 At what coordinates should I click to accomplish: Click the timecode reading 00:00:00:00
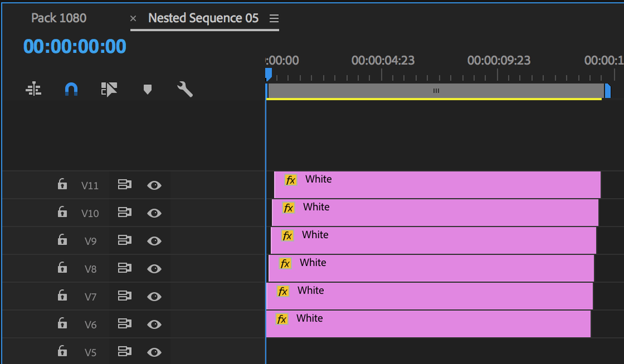point(74,46)
